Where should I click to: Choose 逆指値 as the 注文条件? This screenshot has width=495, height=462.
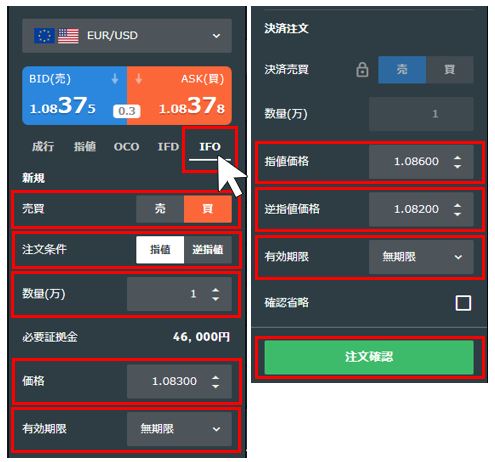[x=208, y=250]
